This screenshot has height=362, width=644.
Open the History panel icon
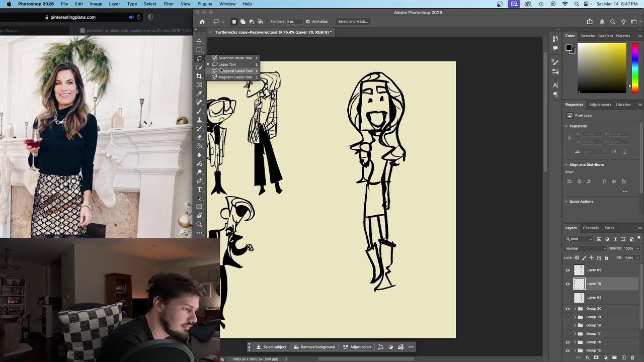(555, 40)
